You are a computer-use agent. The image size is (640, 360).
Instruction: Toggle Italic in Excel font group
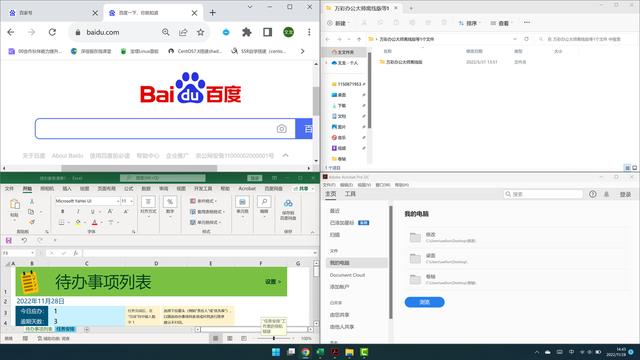pyautogui.click(x=78, y=211)
